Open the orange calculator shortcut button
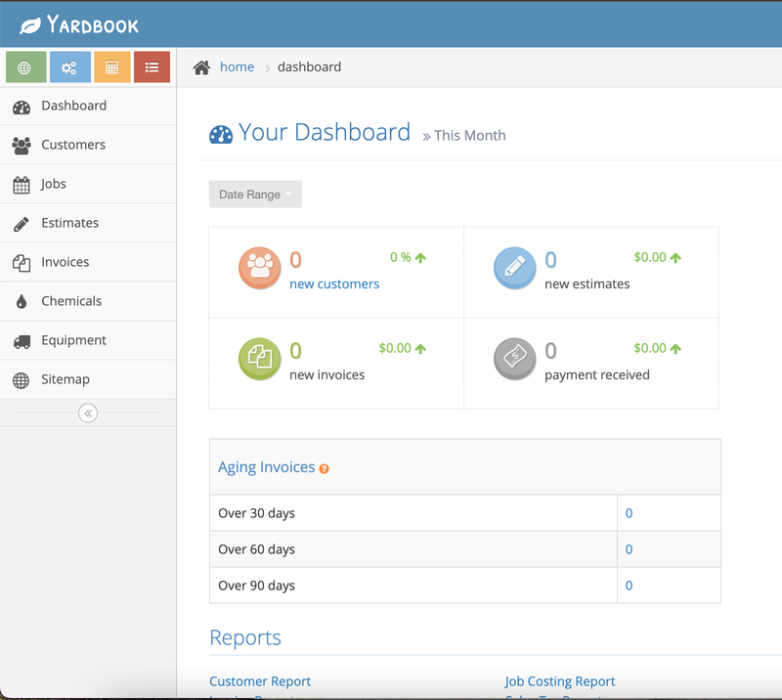Viewport: 782px width, 700px height. pos(112,67)
